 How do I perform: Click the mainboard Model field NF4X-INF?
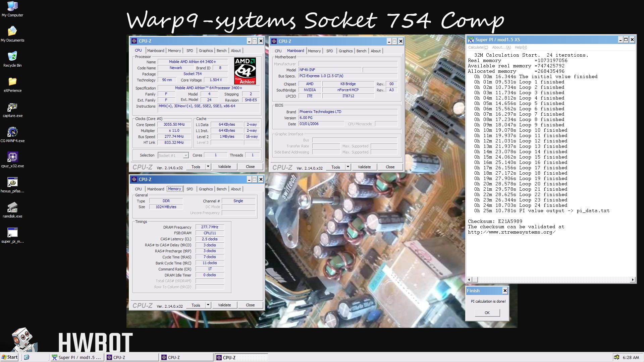coord(330,70)
